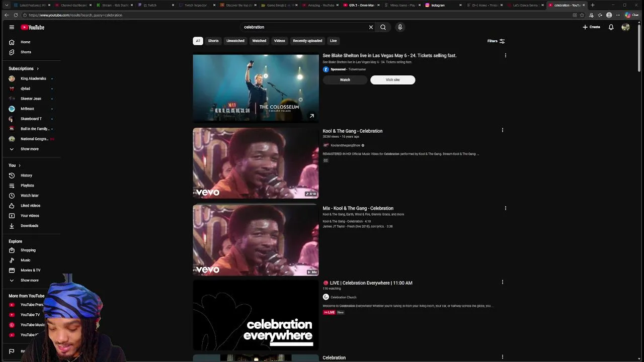Open Mix - Kool & The Gang - Celebration title
The image size is (644, 362).
pos(358,208)
